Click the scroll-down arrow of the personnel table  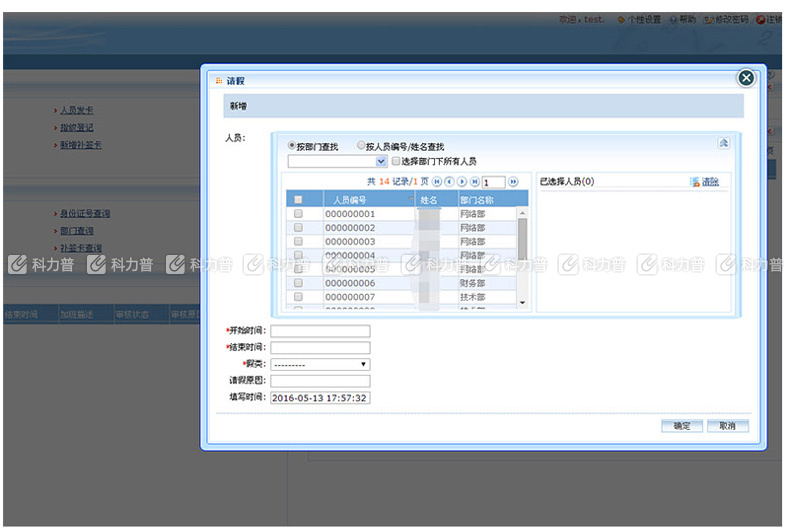pyautogui.click(x=522, y=302)
